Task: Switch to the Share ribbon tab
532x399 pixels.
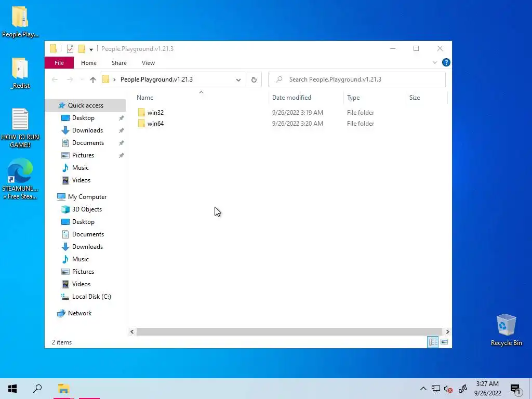Action: [119, 63]
